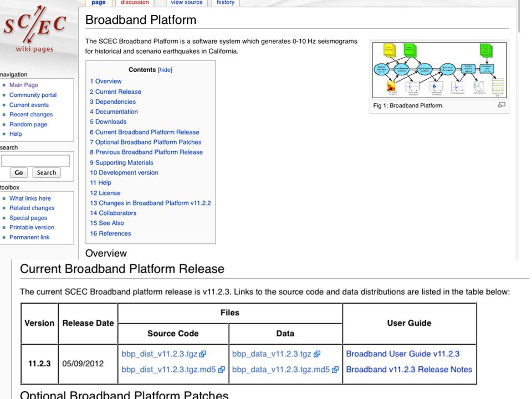Open Special pages link
This screenshot has width=532, height=399.
(x=28, y=218)
